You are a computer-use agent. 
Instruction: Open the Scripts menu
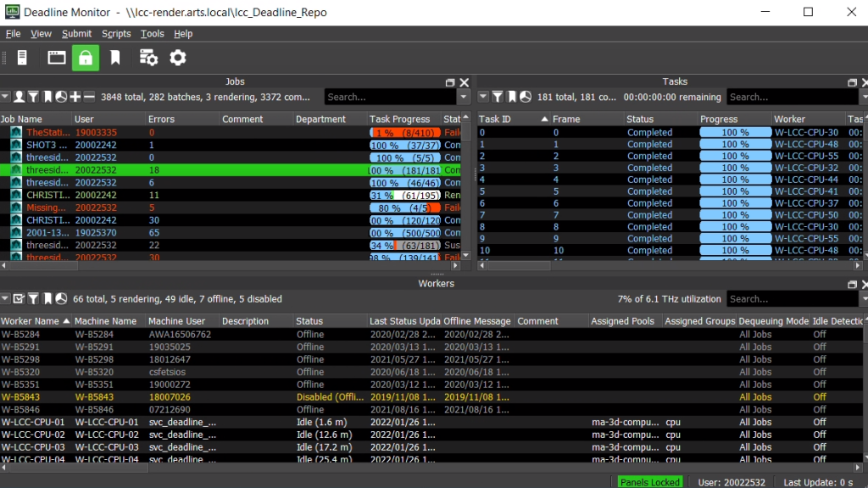pos(116,34)
